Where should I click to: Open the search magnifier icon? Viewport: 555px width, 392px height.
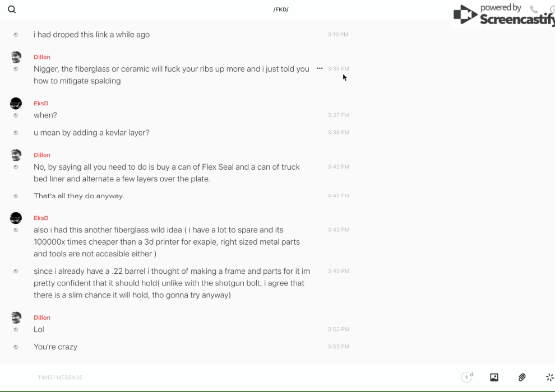tap(12, 10)
